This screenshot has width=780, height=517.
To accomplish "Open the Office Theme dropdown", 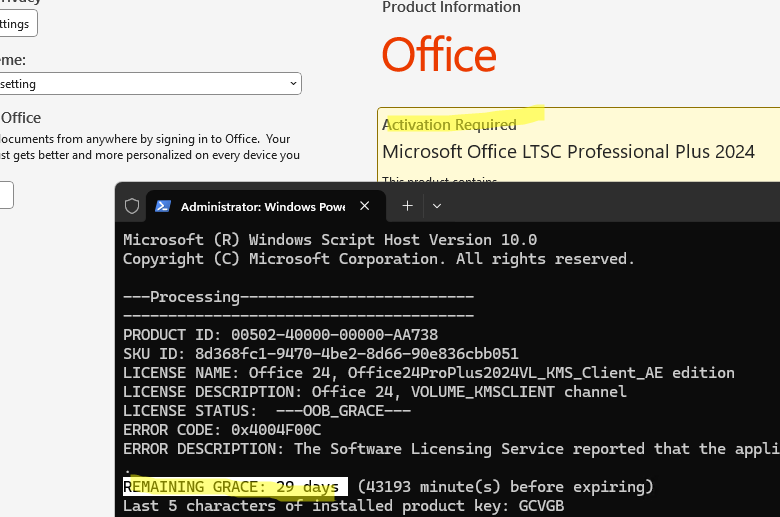I will coord(150,84).
